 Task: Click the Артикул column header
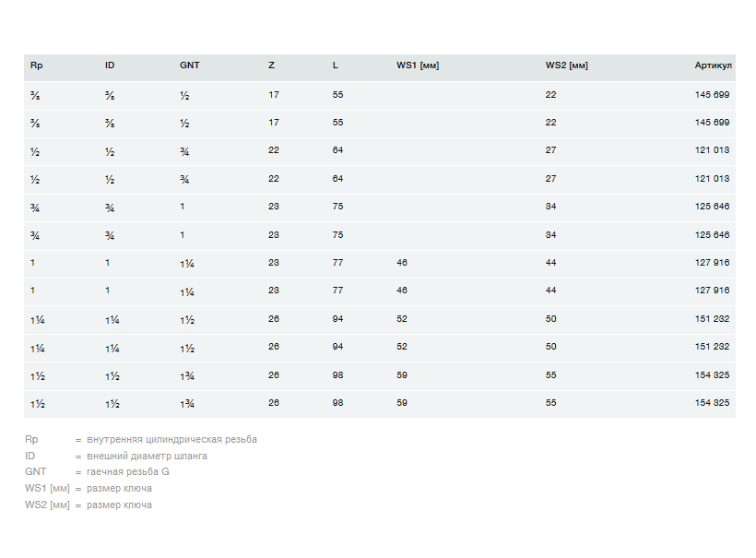point(713,65)
